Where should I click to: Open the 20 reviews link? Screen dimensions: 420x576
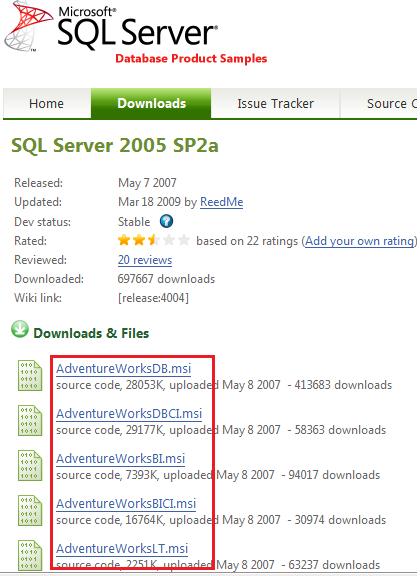tap(145, 260)
